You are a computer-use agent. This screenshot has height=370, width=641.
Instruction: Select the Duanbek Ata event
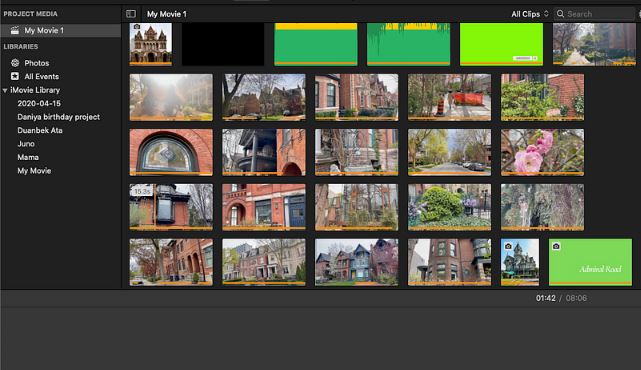coord(40,130)
